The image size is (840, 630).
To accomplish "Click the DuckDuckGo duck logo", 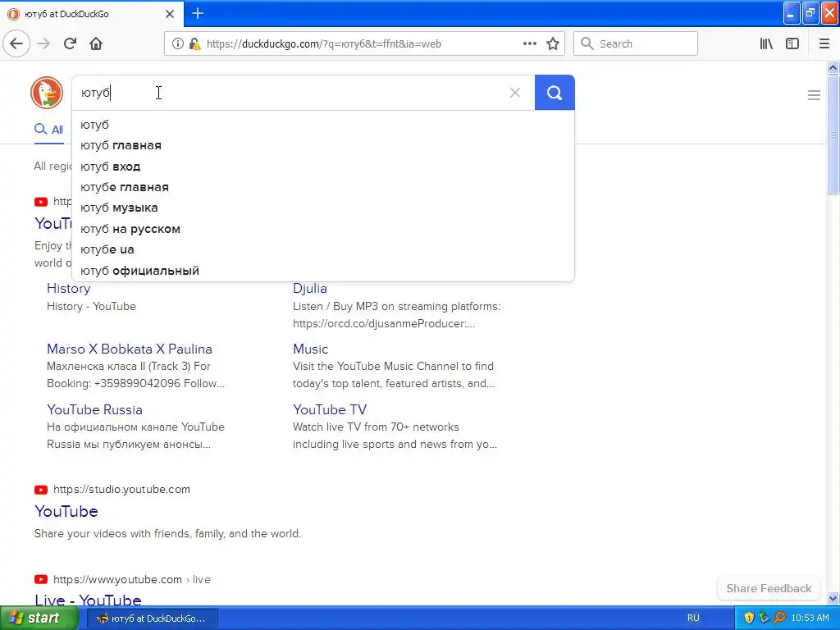I will (47, 93).
